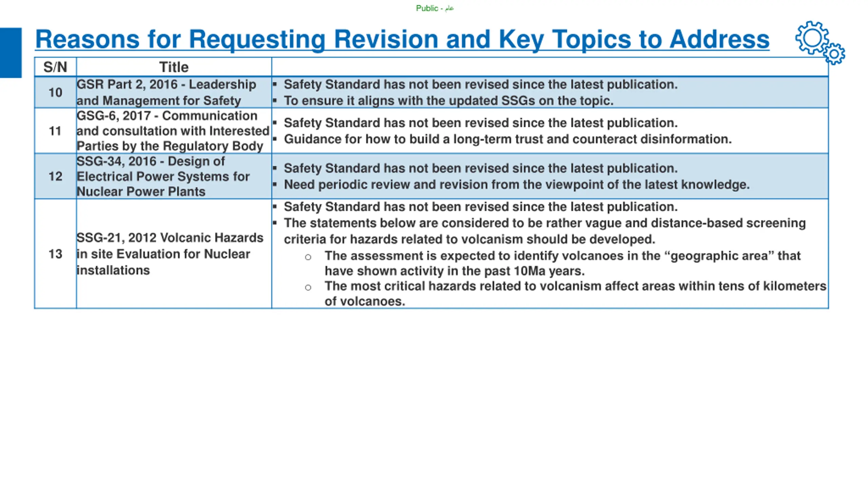
Task: Click the blue rectangle beside the title
Action: coord(11,53)
